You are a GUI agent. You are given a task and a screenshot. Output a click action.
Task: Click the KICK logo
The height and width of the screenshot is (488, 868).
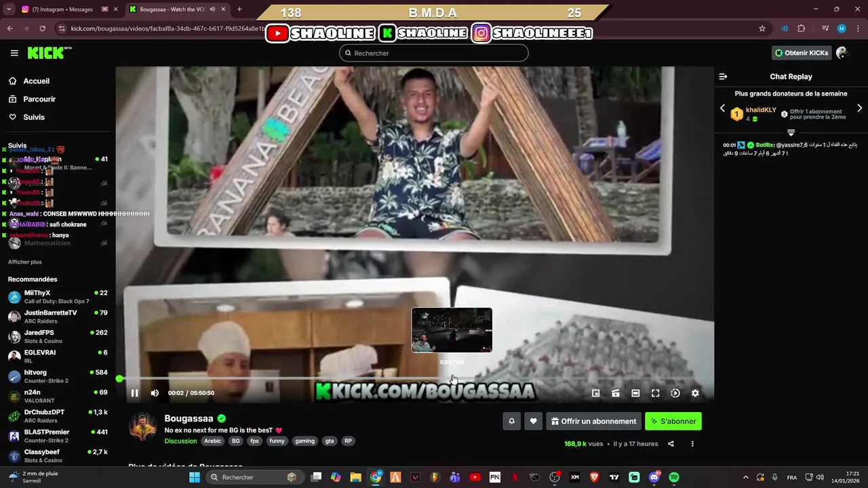point(49,53)
